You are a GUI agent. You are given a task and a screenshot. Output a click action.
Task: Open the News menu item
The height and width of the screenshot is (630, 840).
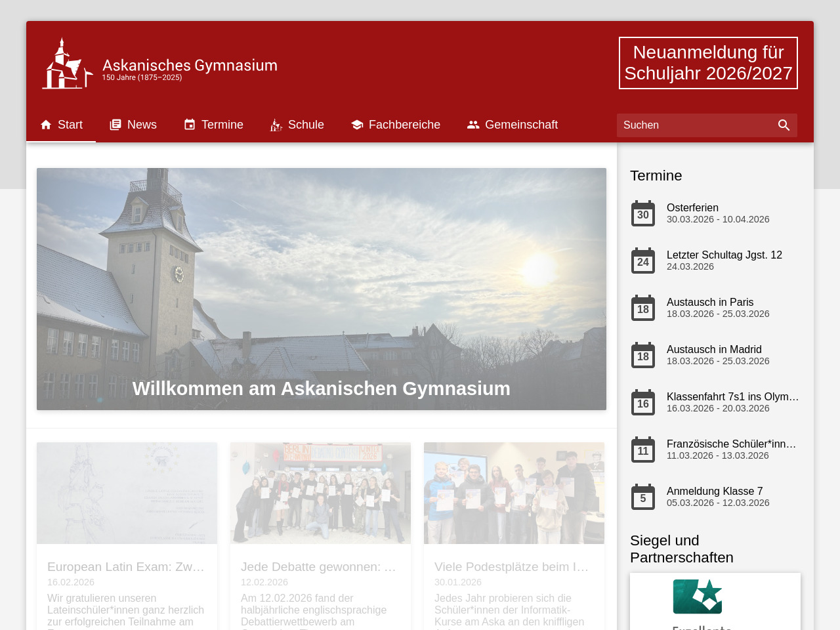tap(133, 125)
